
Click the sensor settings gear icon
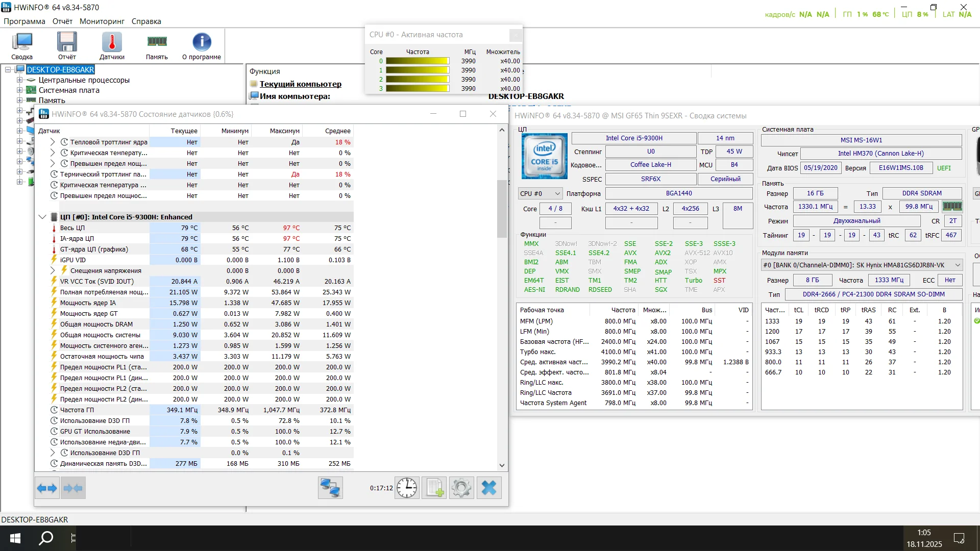tap(461, 488)
